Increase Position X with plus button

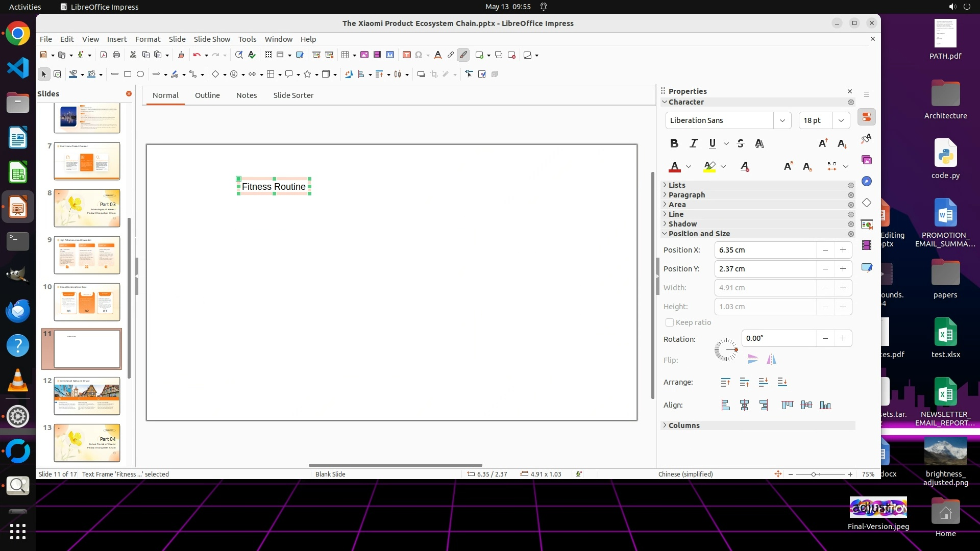click(x=843, y=250)
